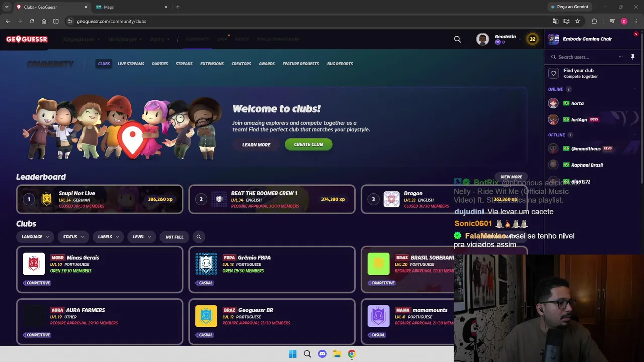
Task: Open Raphael Brasil's avatar in the offline list
Action: 553,165
